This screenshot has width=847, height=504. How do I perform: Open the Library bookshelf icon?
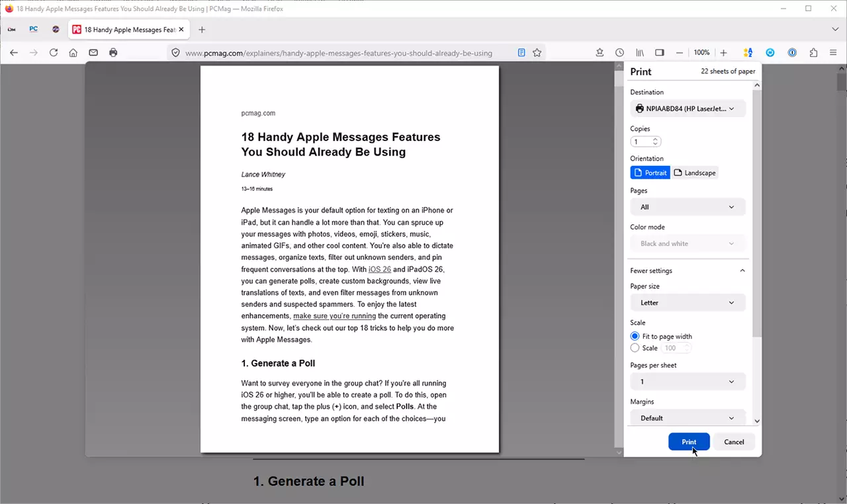[x=639, y=53]
